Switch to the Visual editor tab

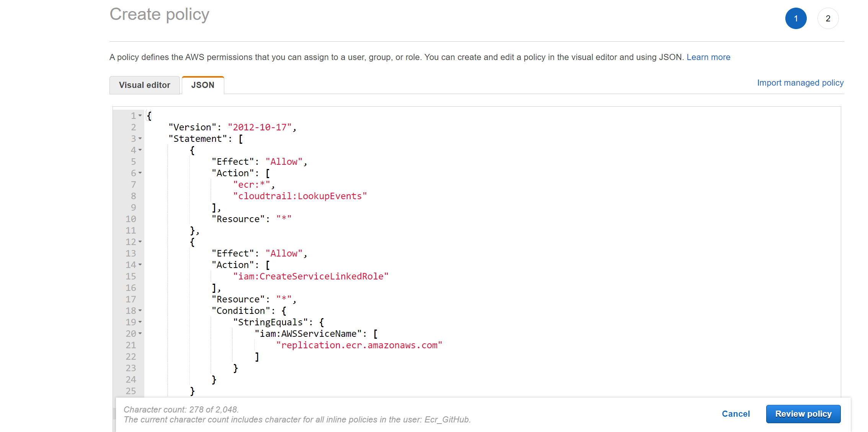[x=144, y=85]
